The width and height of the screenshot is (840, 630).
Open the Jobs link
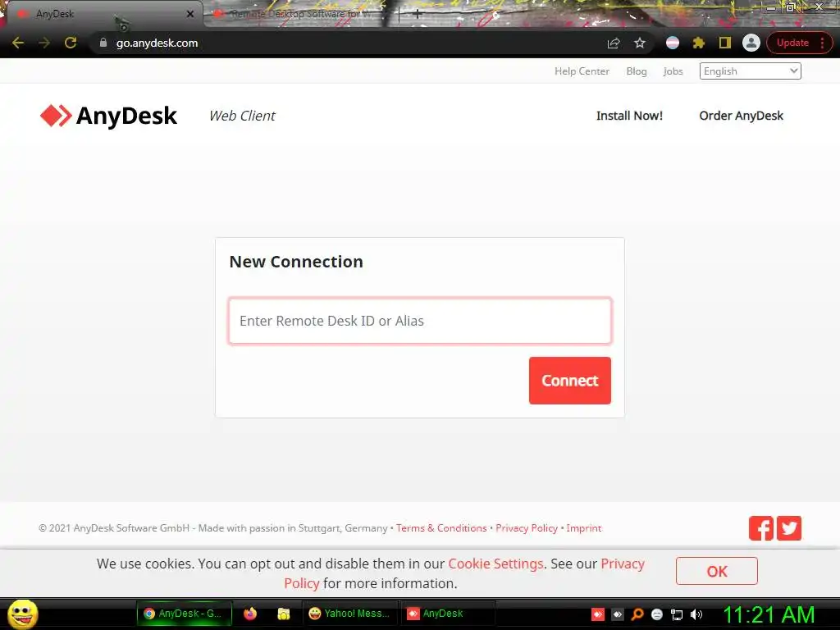673,71
